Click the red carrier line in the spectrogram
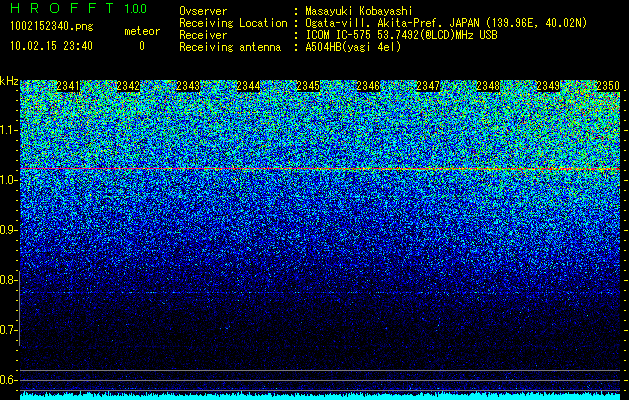Image resolution: width=629 pixels, height=400 pixels. pos(320,169)
